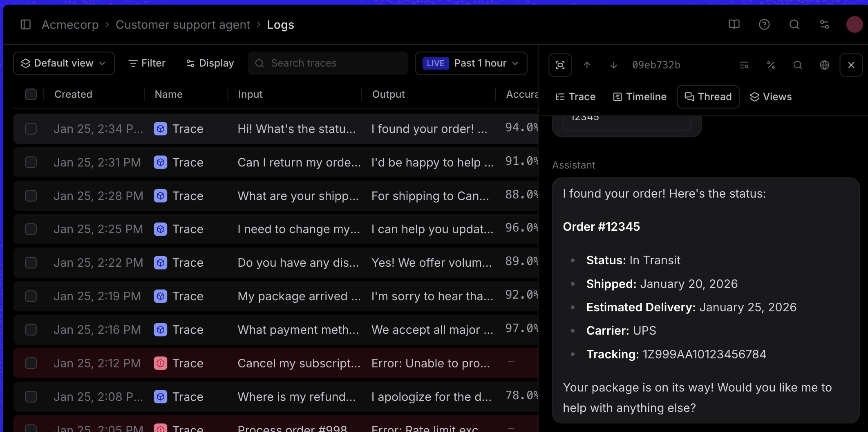Switch to the Trace tab
Image resolution: width=868 pixels, height=432 pixels.
click(575, 97)
